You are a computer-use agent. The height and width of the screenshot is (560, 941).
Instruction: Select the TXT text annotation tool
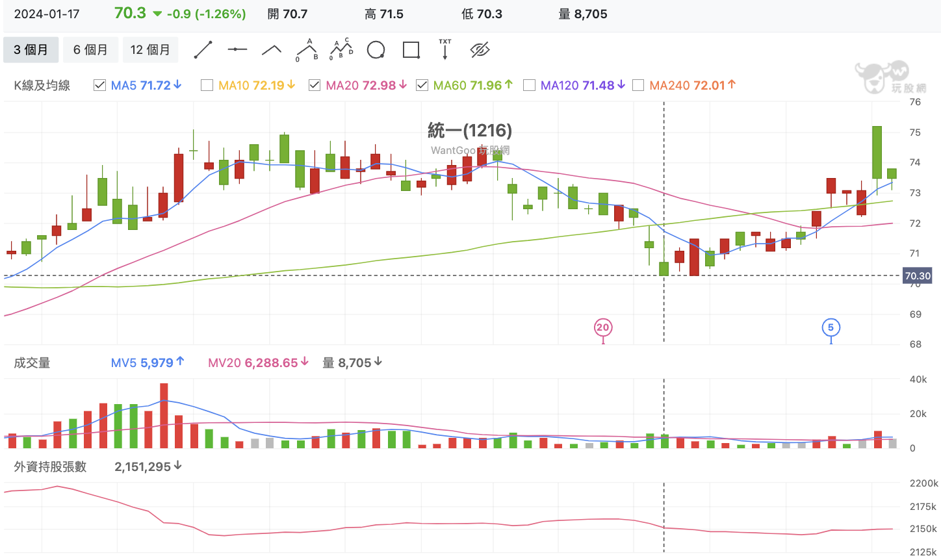coord(445,49)
